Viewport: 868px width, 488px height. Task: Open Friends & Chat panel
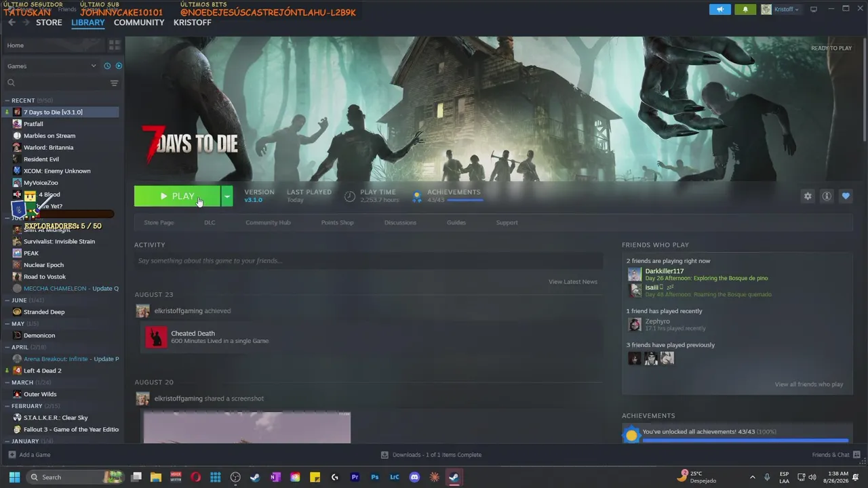(x=836, y=455)
